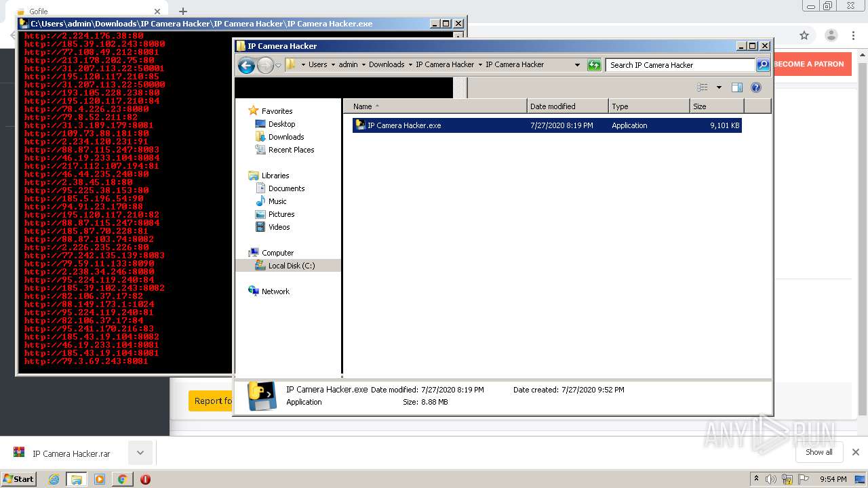The width and height of the screenshot is (868, 488).
Task: Select Network in navigation pane
Action: [x=275, y=291]
